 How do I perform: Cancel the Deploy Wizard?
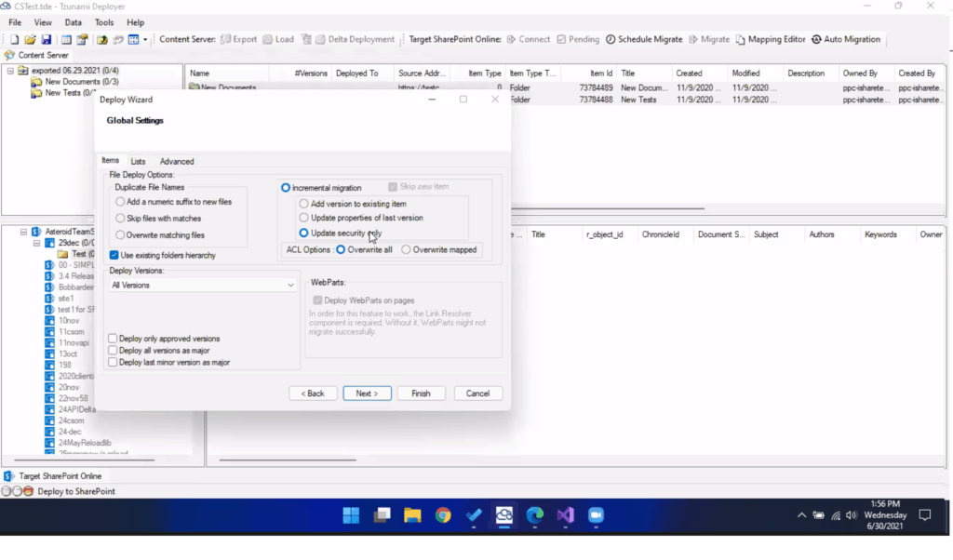click(477, 393)
